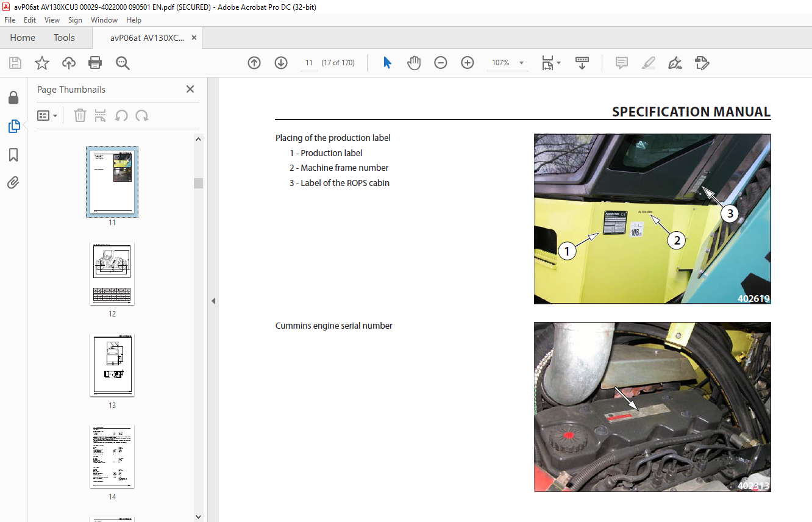Viewport: 812px width, 522px height.
Task: Delete selected page thumbnail (trash)
Action: [x=80, y=115]
